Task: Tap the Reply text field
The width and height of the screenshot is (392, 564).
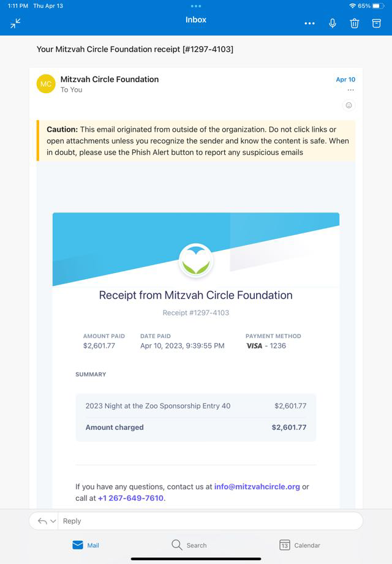Action: (208, 521)
